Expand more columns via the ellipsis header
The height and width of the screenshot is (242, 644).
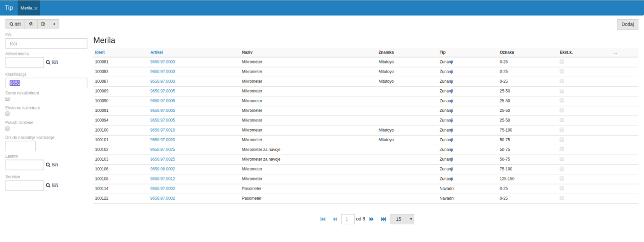tap(615, 52)
